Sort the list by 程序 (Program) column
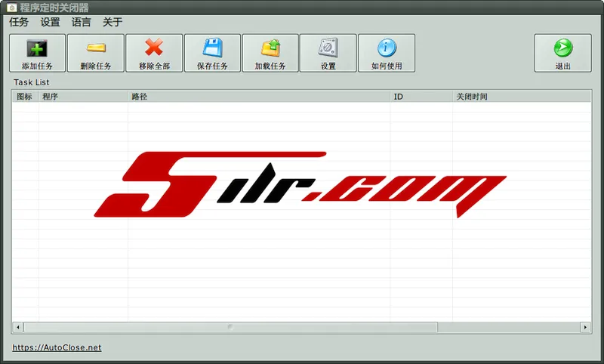This screenshot has width=604, height=364. 82,97
